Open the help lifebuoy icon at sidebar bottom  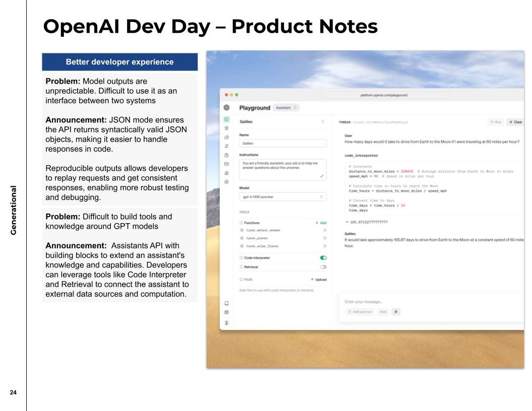(227, 312)
